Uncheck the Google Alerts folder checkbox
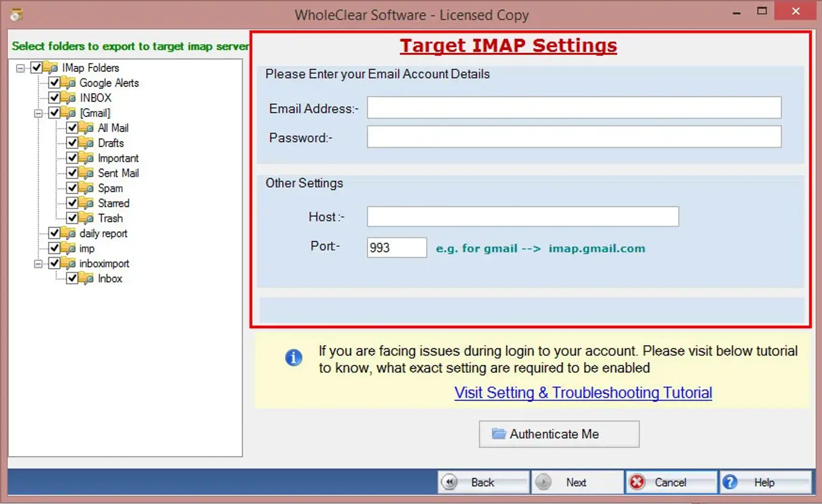This screenshot has width=822, height=504. click(x=55, y=83)
